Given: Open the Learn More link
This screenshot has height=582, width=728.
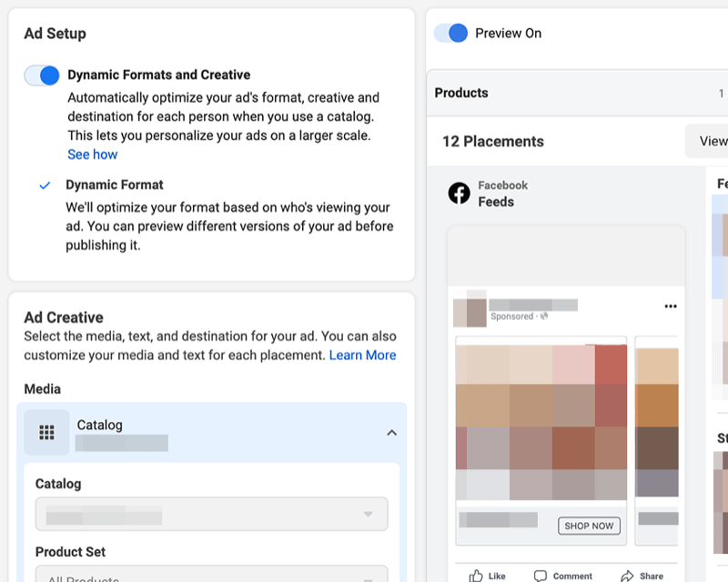Looking at the screenshot, I should tap(362, 355).
